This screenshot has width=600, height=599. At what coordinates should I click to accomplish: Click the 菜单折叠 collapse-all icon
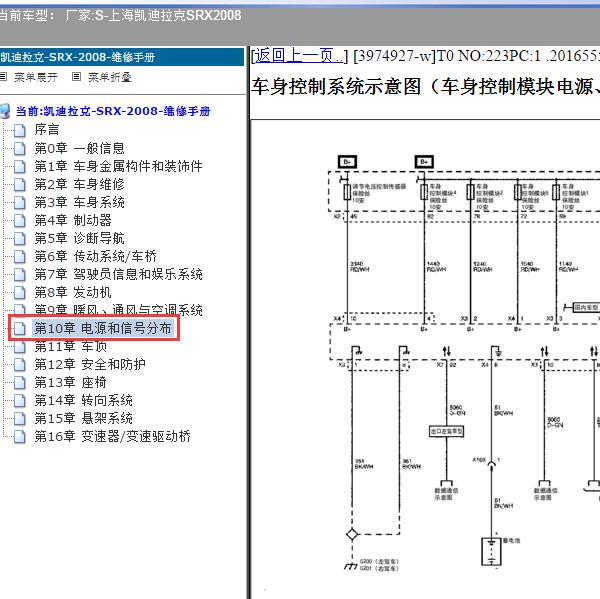tap(76, 77)
